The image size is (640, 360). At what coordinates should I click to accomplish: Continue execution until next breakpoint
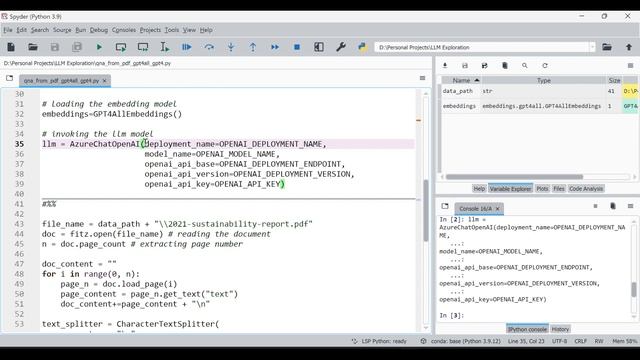[x=275, y=47]
